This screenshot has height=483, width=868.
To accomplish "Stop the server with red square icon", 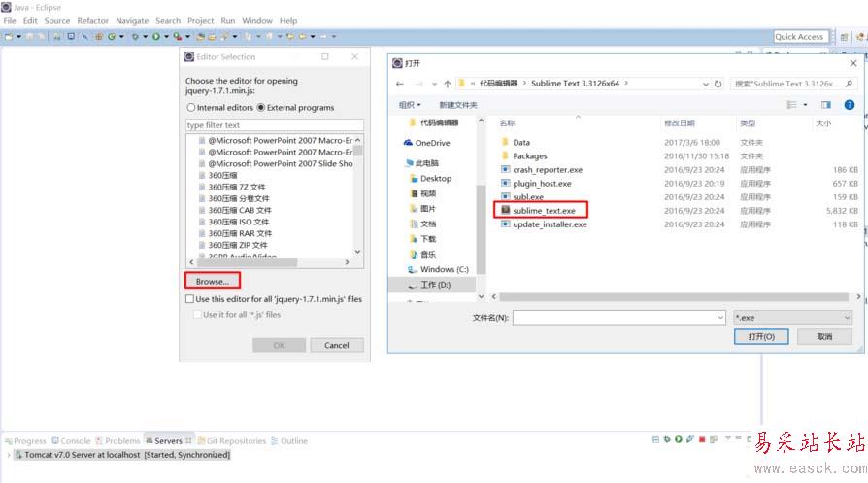I will tap(702, 439).
